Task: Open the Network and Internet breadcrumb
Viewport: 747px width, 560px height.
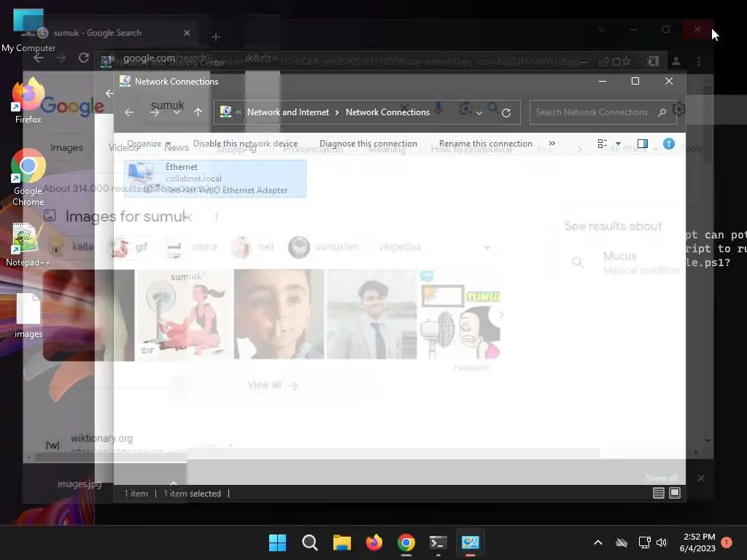Action: pyautogui.click(x=287, y=112)
